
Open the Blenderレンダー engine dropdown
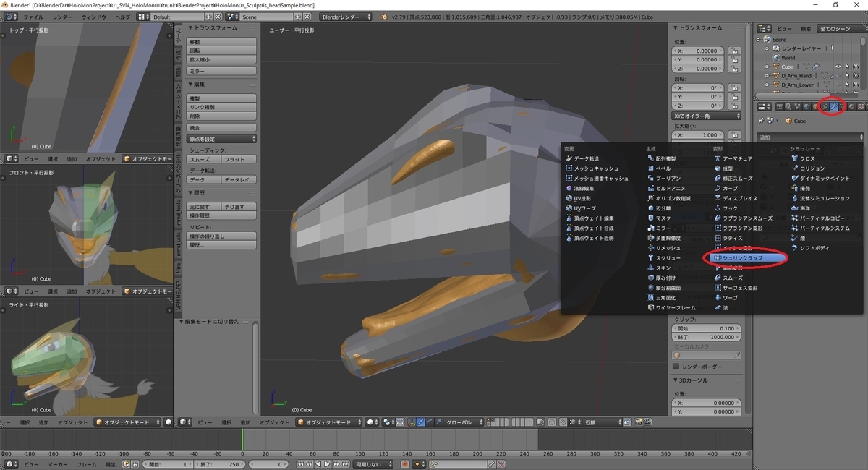tap(347, 16)
